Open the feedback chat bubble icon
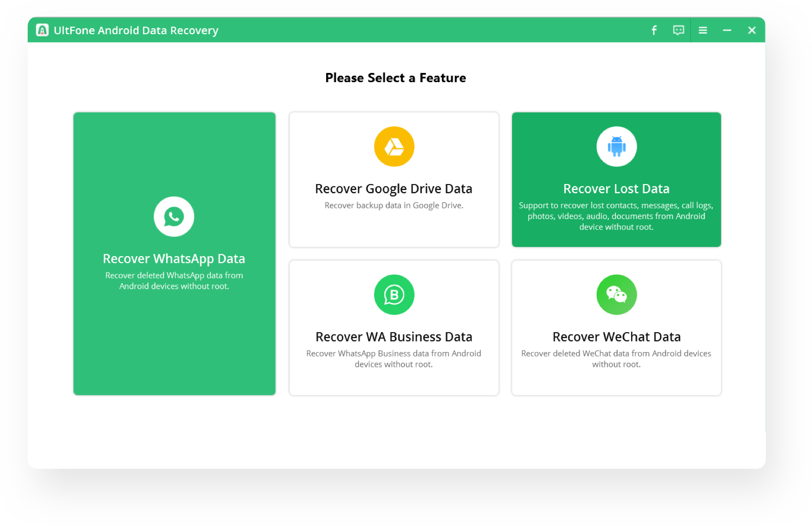Image resolution: width=812 pixels, height=526 pixels. (x=678, y=30)
